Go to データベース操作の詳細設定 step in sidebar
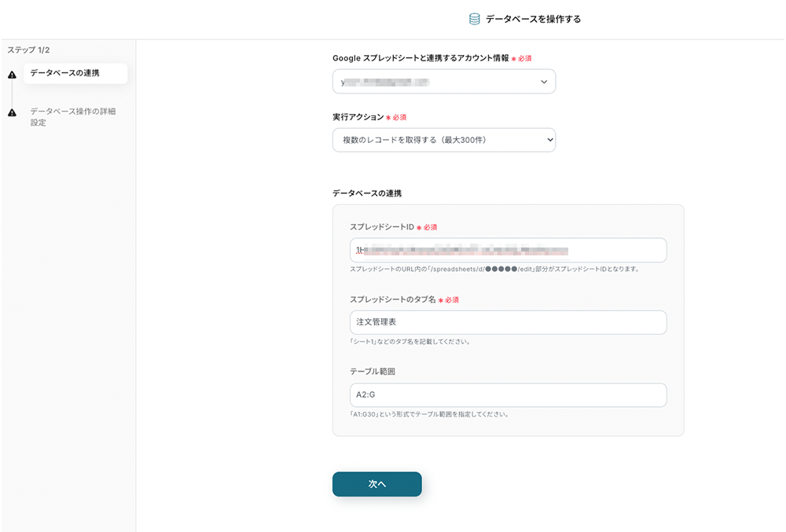Image resolution: width=786 pixels, height=532 pixels. (x=72, y=116)
